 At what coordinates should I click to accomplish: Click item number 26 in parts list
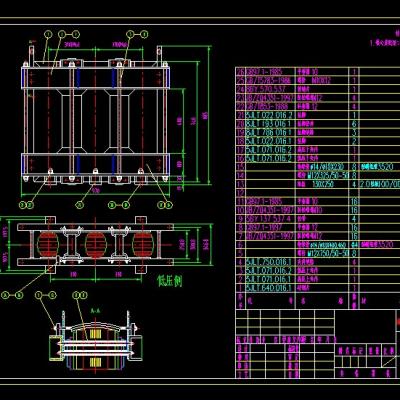pyautogui.click(x=240, y=72)
